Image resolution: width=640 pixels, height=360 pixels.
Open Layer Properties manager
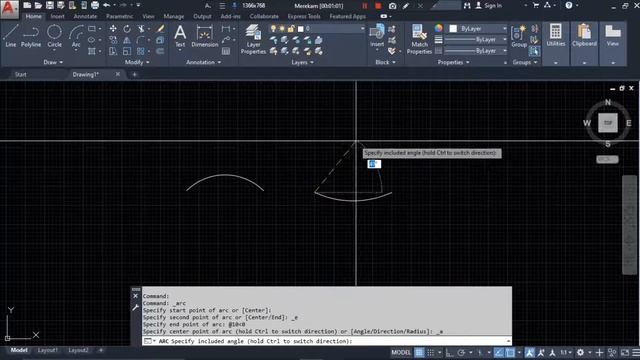tap(253, 39)
